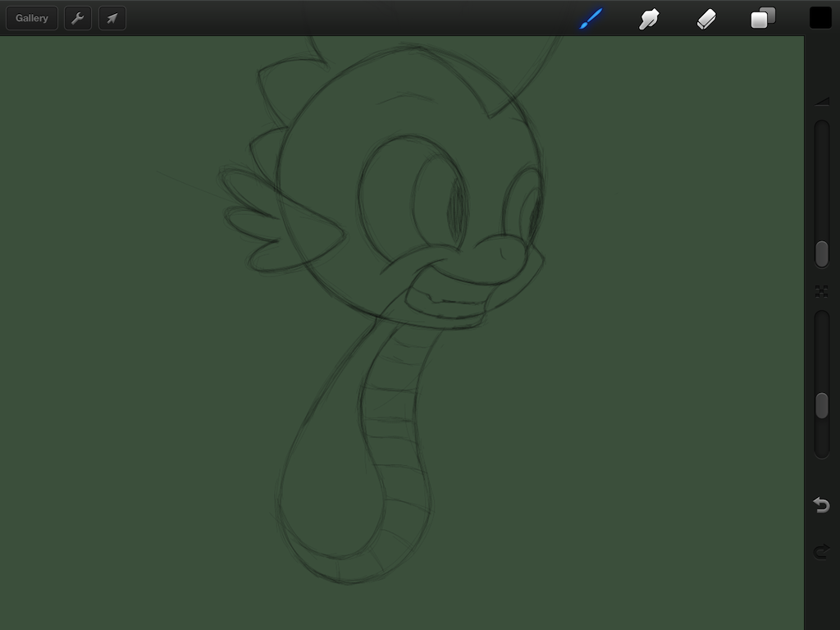Click the brush size slider handle

[x=821, y=253]
